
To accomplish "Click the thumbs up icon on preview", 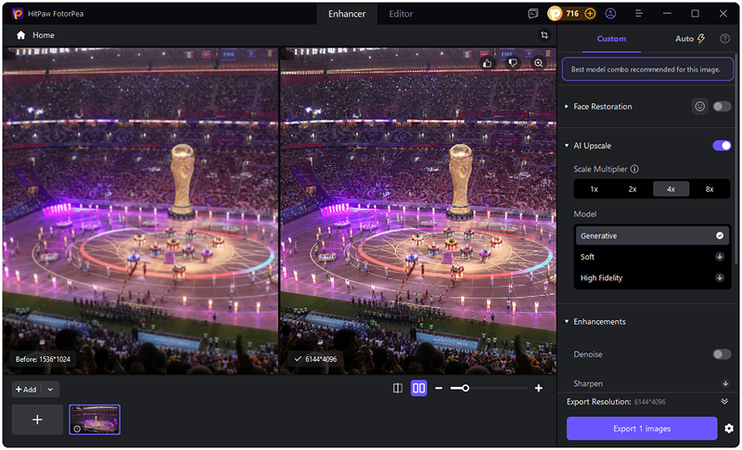I will click(x=487, y=63).
